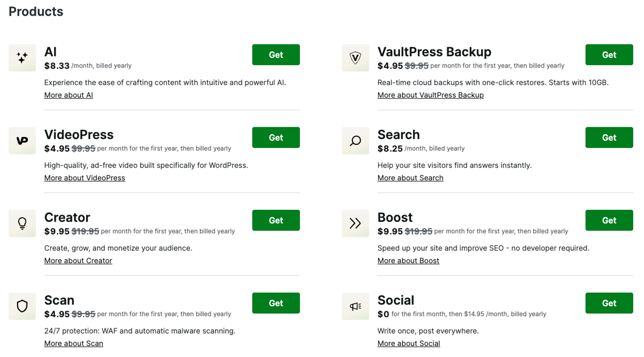Click the Scan shield icon

click(x=22, y=306)
